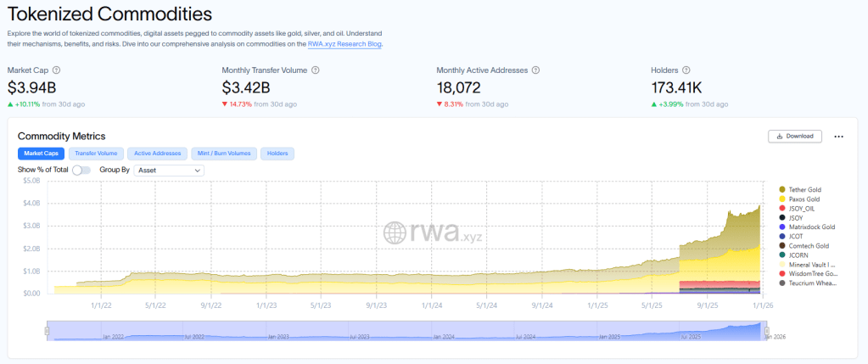Open the Group By Asset dropdown
The image size is (868, 364).
(x=169, y=170)
